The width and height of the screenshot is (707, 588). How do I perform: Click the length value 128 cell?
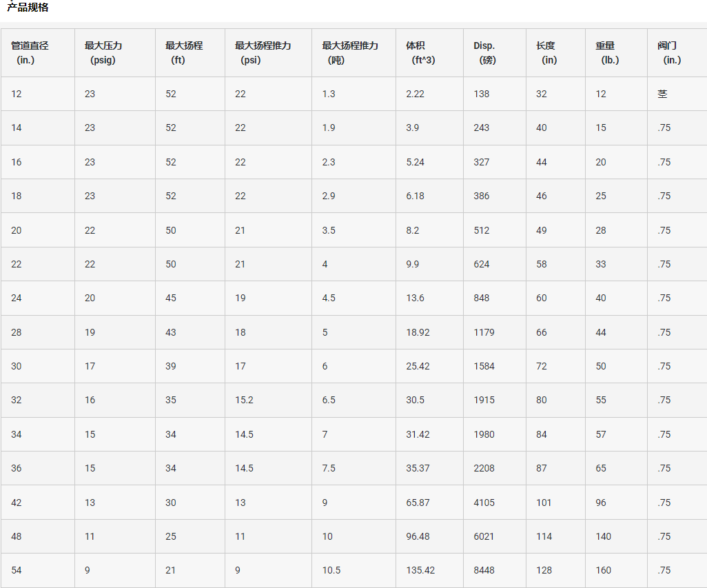[x=556, y=570]
